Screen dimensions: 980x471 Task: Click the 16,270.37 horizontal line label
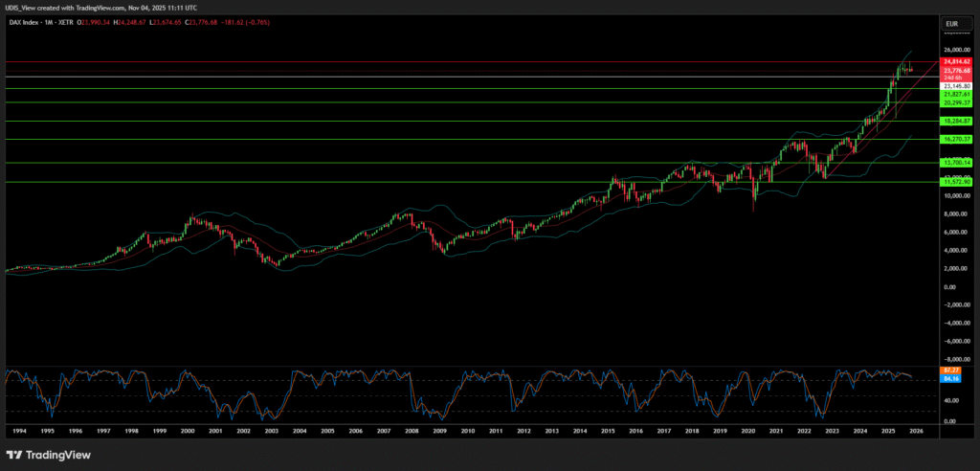pyautogui.click(x=956, y=140)
